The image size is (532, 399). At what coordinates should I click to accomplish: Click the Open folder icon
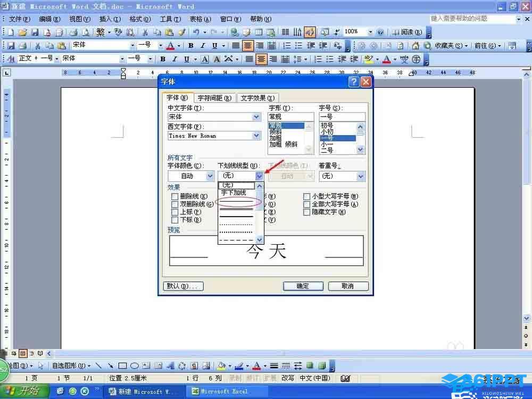pos(22,32)
